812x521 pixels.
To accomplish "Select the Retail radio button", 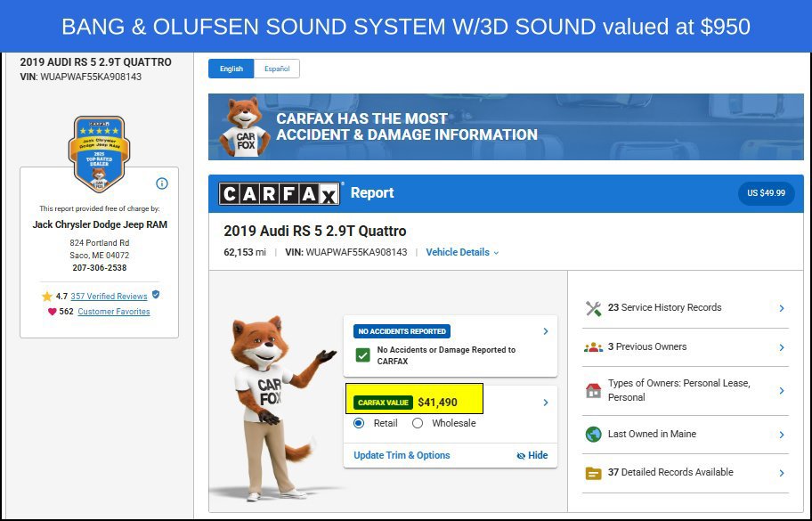I will point(359,423).
